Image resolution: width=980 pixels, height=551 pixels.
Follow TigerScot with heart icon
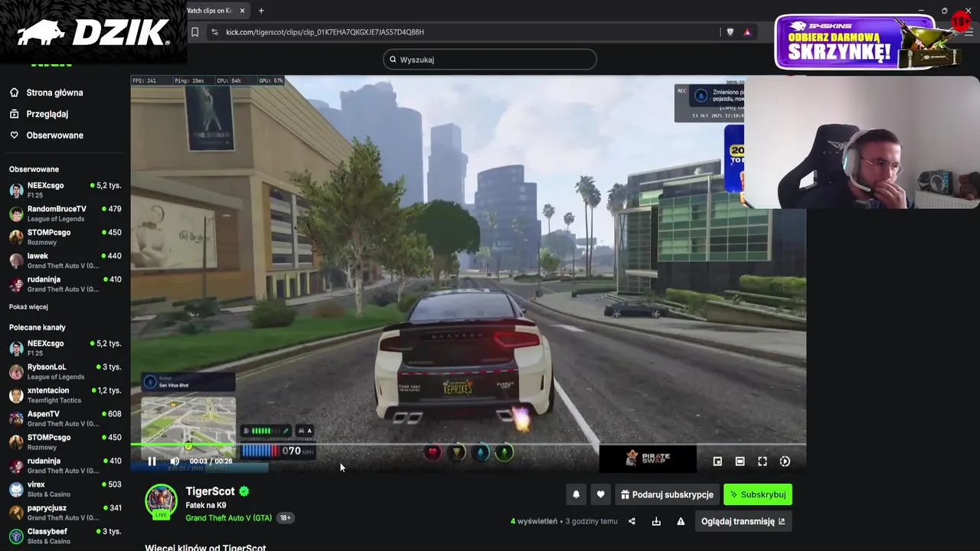[600, 494]
